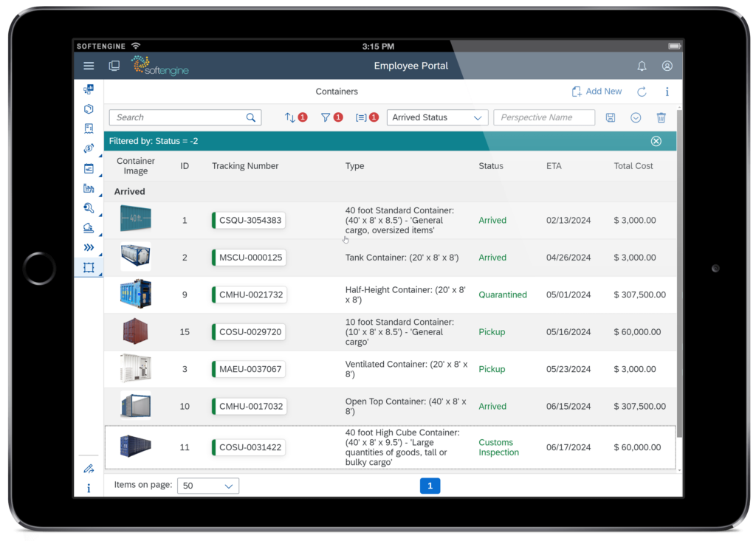Viewport: 756px width, 541px height.
Task: Click the dollar icon in left sidebar
Action: pyautogui.click(x=89, y=148)
